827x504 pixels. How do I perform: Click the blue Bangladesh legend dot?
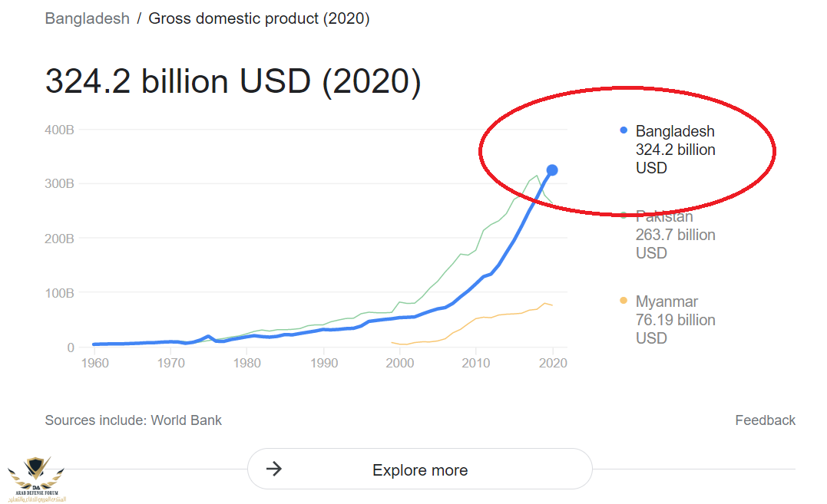[x=624, y=130]
